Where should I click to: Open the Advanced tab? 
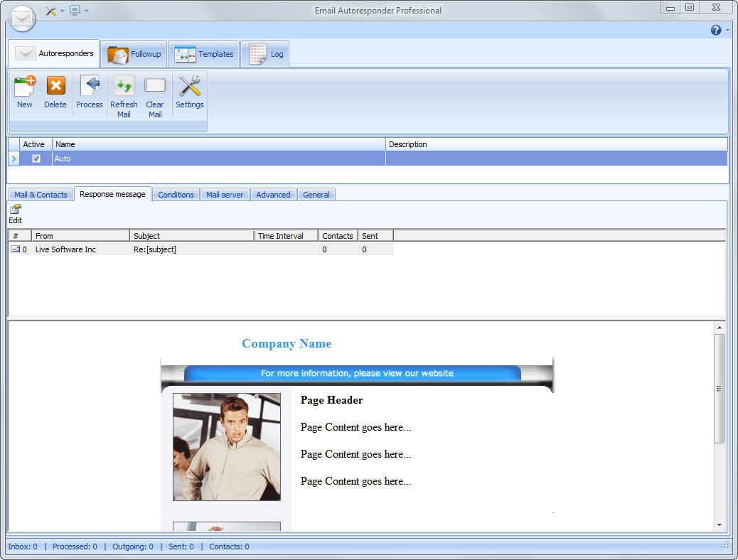pyautogui.click(x=273, y=194)
